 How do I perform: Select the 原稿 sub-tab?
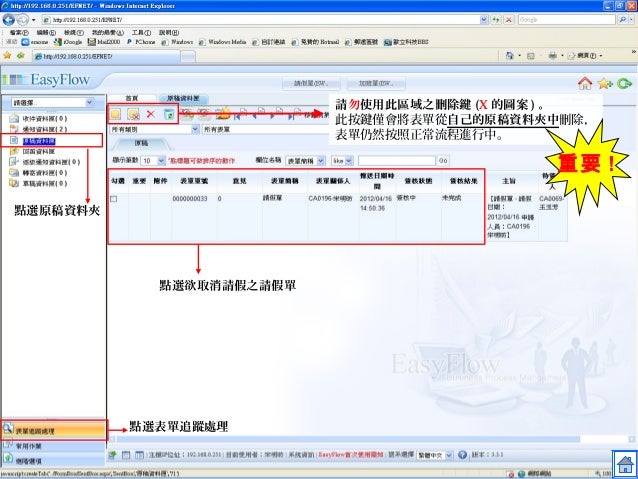pos(141,143)
